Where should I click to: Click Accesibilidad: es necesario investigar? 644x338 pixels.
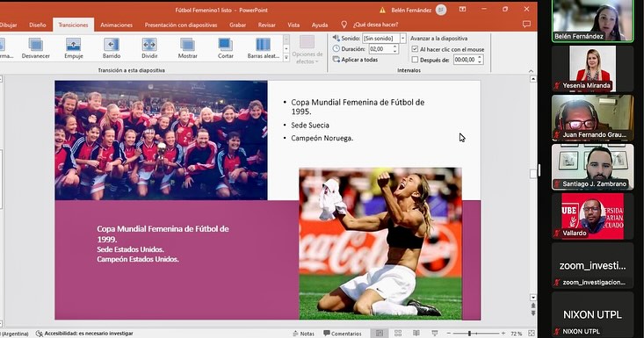(84, 334)
